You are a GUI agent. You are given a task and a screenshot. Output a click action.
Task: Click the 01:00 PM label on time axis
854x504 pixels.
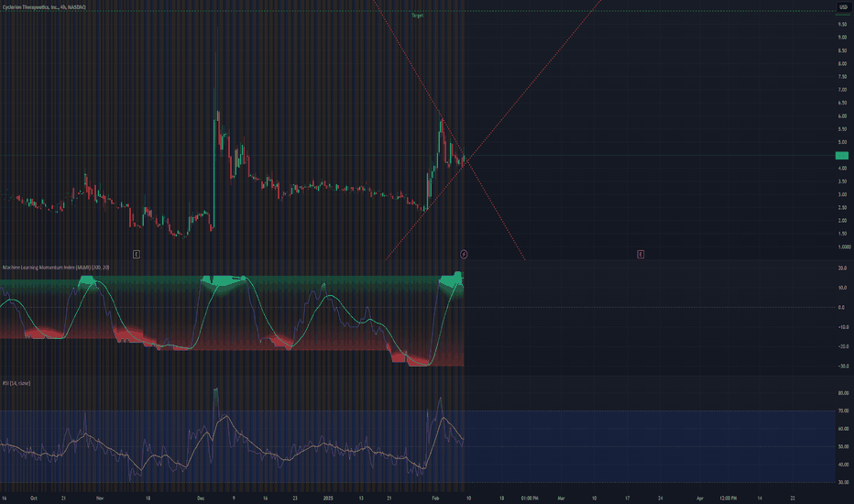[530, 498]
